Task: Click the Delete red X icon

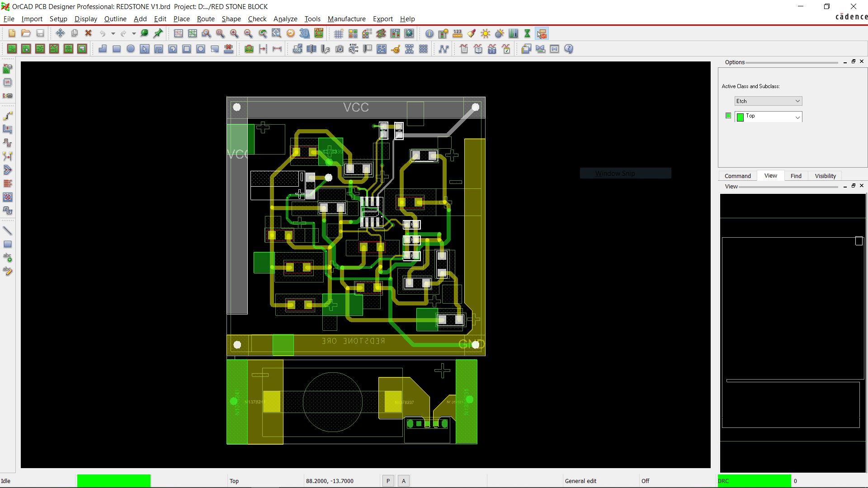Action: (x=89, y=33)
